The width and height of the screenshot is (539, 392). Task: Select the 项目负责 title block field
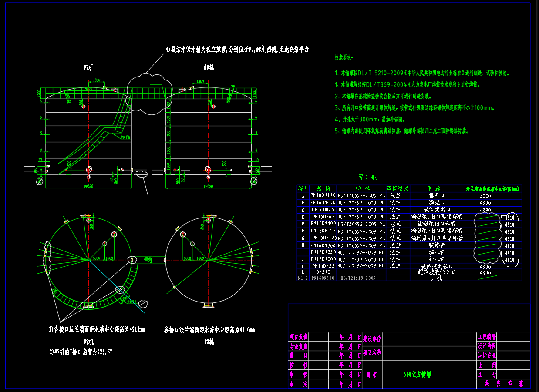(x=299, y=337)
